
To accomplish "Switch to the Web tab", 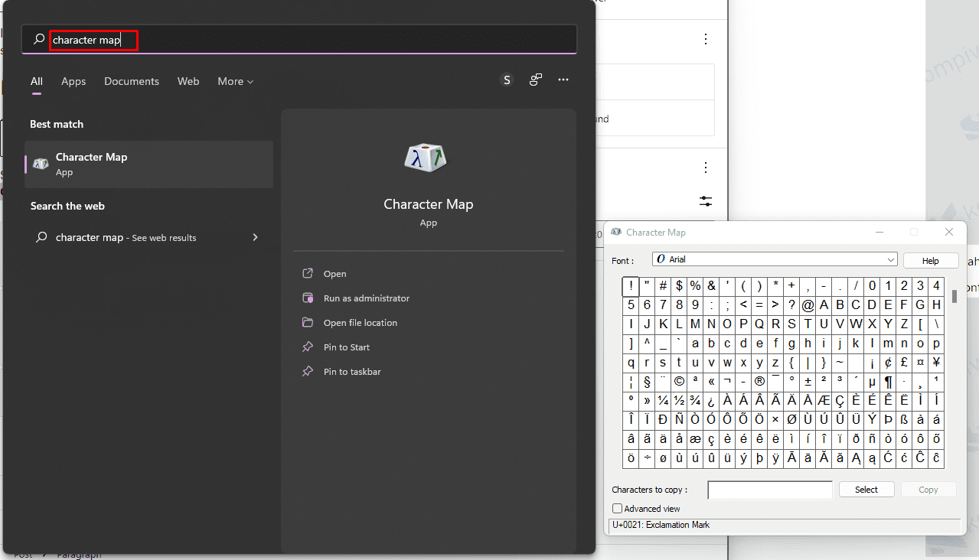I will pyautogui.click(x=188, y=81).
